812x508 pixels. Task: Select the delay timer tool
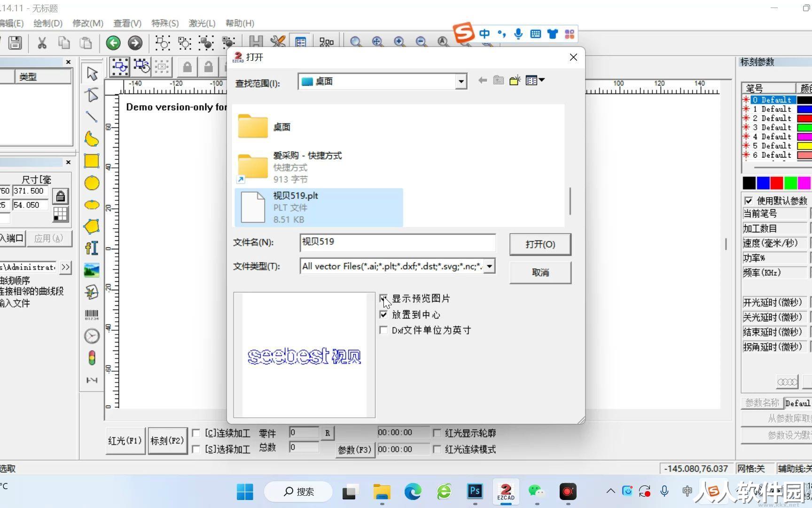point(92,336)
